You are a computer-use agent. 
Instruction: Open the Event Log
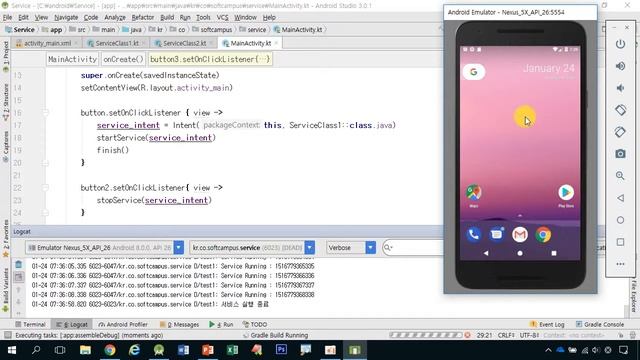pos(547,324)
